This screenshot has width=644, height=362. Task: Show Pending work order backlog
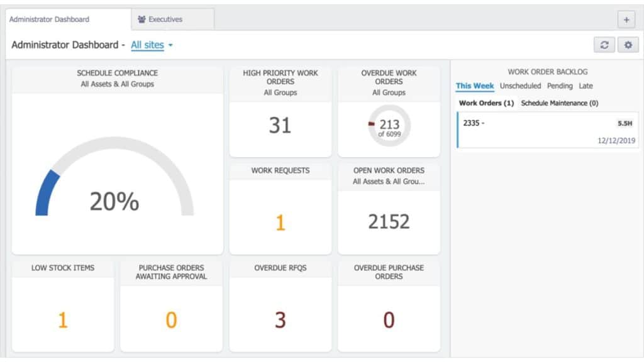click(x=560, y=86)
